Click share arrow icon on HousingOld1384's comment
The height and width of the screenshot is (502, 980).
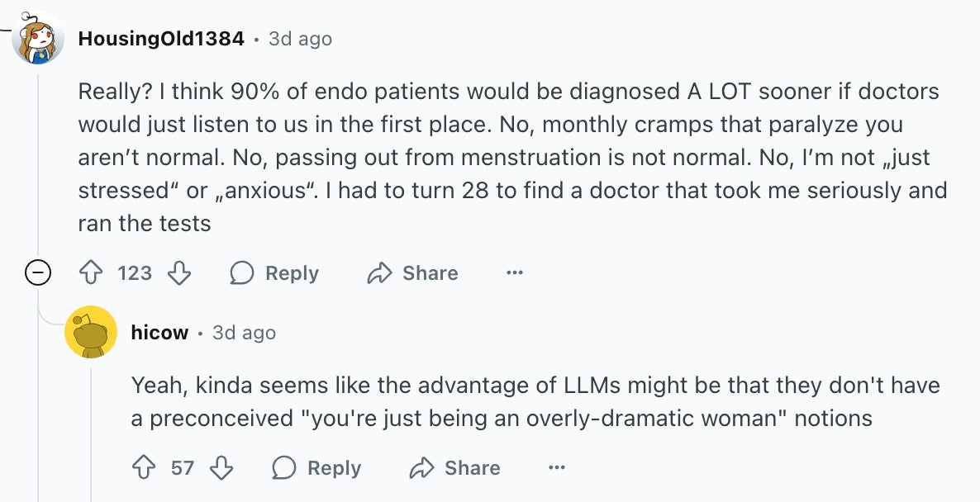[x=379, y=272]
